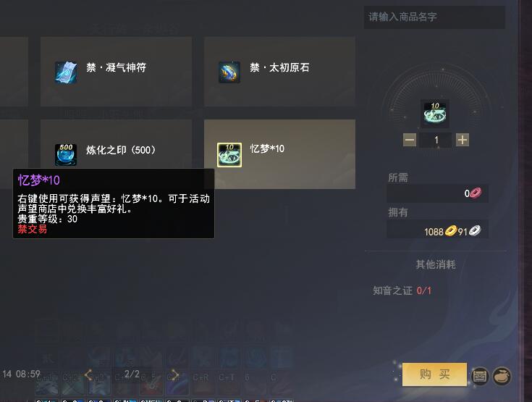Click the gold coin currency icon
Screen dimensions: 532x402
pyautogui.click(x=451, y=231)
